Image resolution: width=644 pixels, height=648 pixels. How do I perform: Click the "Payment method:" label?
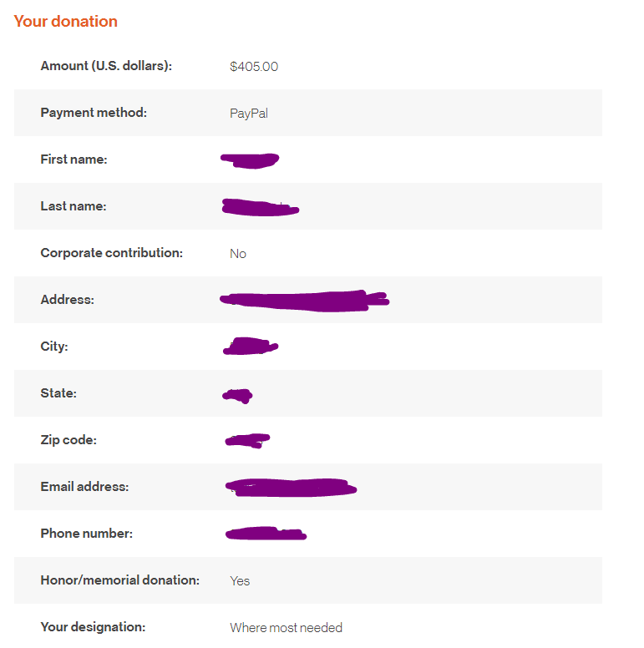click(94, 113)
